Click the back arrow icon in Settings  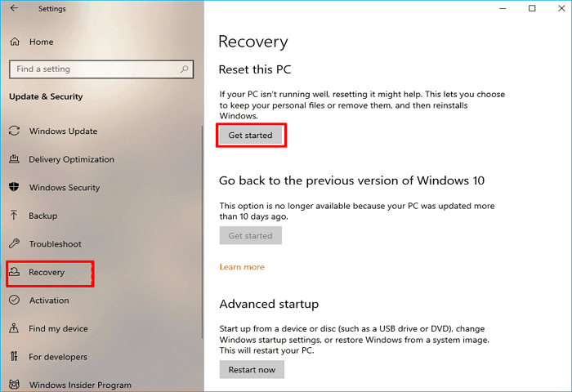coord(13,9)
